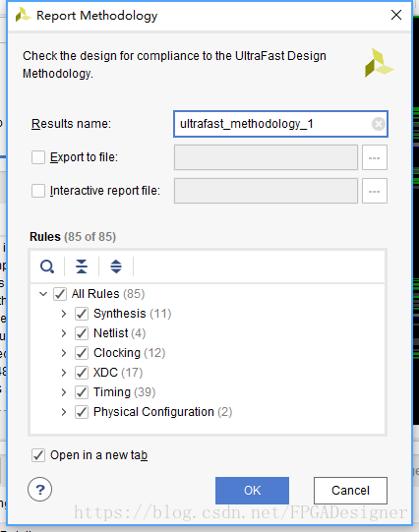Image resolution: width=419 pixels, height=532 pixels.
Task: Uncheck the Synthesis rules checkbox
Action: (x=82, y=314)
